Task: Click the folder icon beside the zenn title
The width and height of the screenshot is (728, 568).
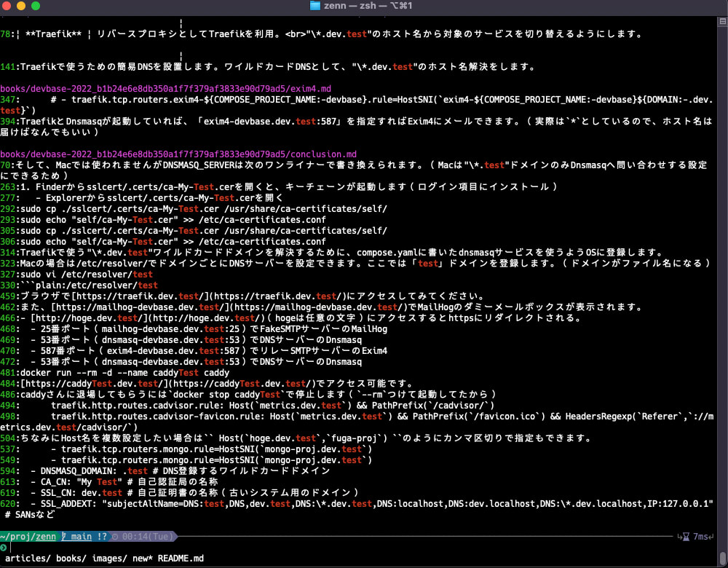Action: click(315, 6)
